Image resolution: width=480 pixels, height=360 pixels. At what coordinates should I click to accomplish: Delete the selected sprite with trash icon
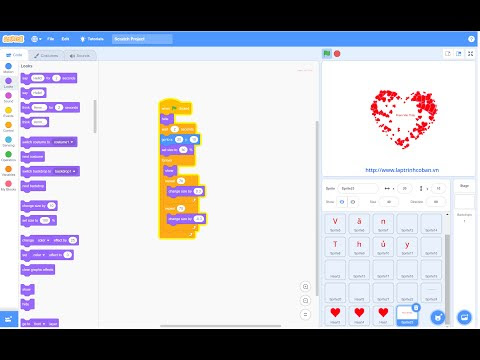tap(416, 308)
